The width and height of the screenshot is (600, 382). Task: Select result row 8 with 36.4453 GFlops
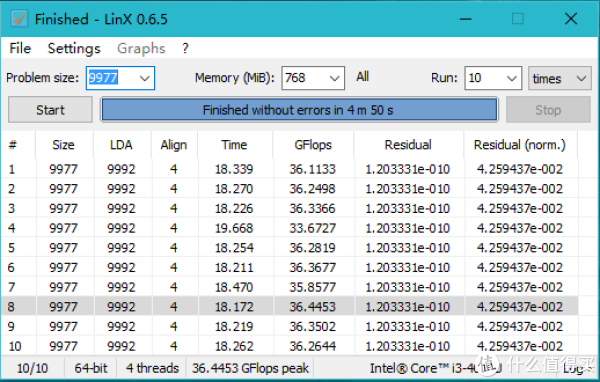pos(289,307)
